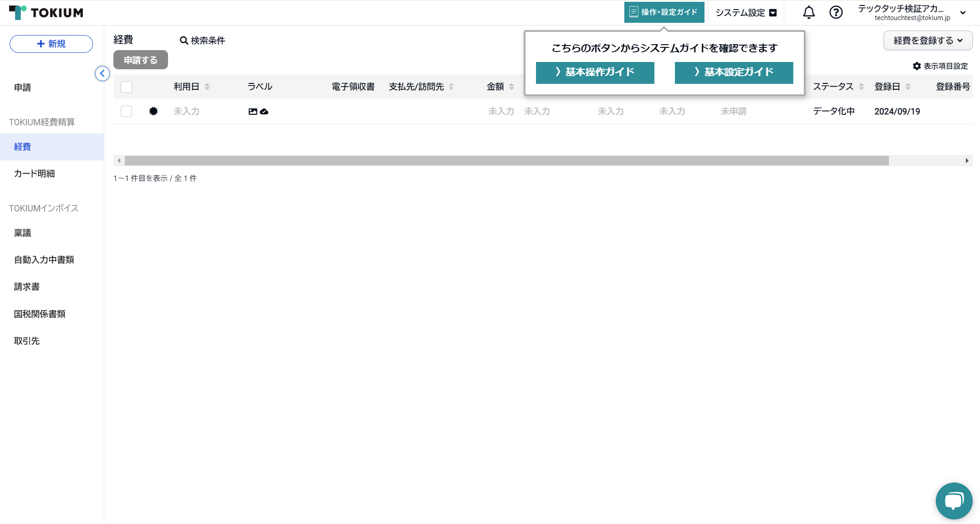
Task: Click the horizontal scrollbar right arrow
Action: coord(967,161)
